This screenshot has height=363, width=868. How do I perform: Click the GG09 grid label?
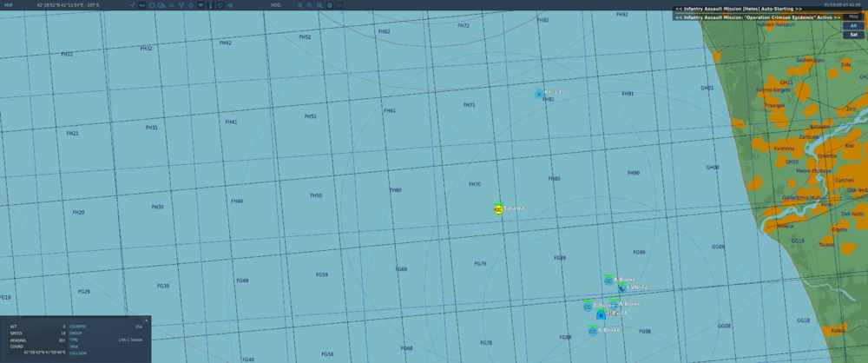[x=718, y=247]
